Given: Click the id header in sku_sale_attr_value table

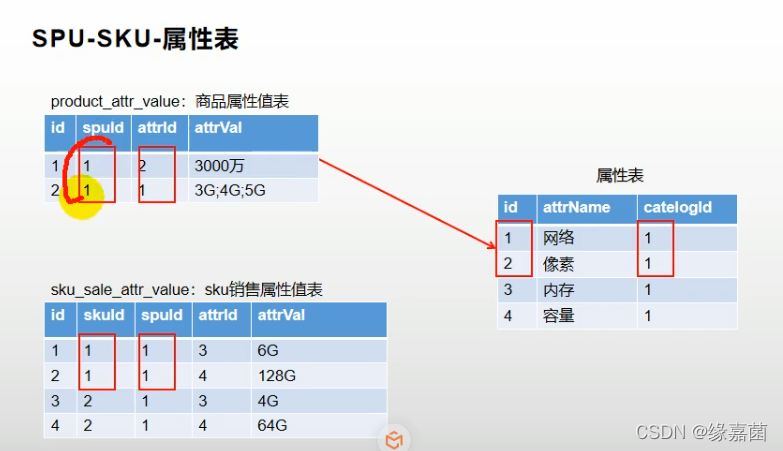Looking at the screenshot, I should pos(58,315).
